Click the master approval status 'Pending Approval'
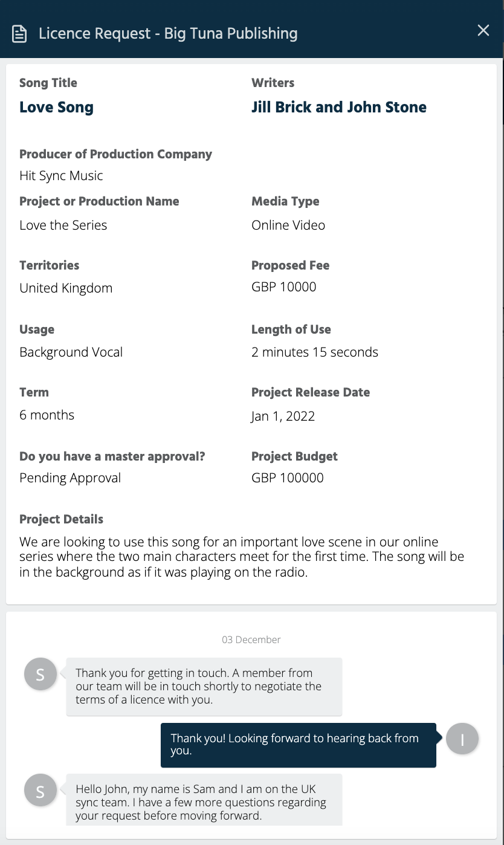Viewport: 504px width, 845px height. pos(69,478)
